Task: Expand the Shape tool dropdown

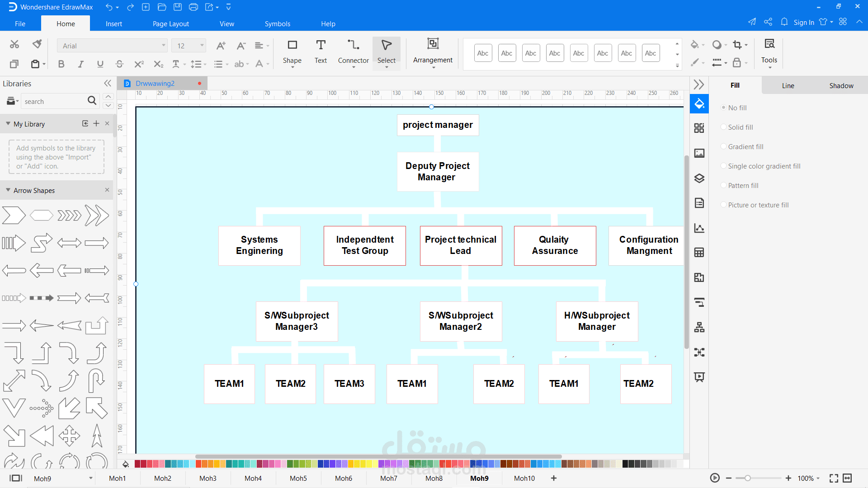Action: tap(292, 67)
